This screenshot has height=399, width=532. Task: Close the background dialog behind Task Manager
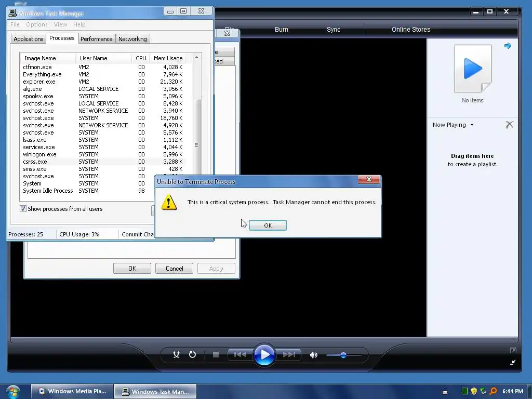(228, 33)
